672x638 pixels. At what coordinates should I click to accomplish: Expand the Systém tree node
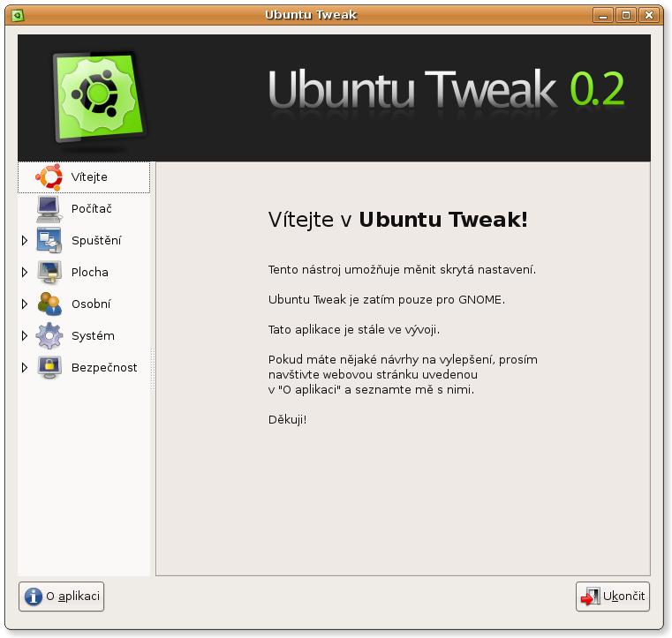[x=25, y=335]
